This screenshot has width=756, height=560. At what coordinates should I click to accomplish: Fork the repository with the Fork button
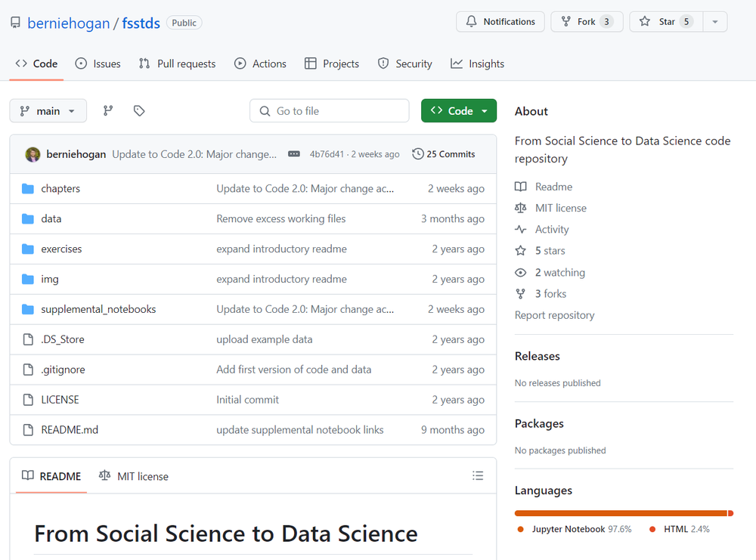[x=587, y=22]
